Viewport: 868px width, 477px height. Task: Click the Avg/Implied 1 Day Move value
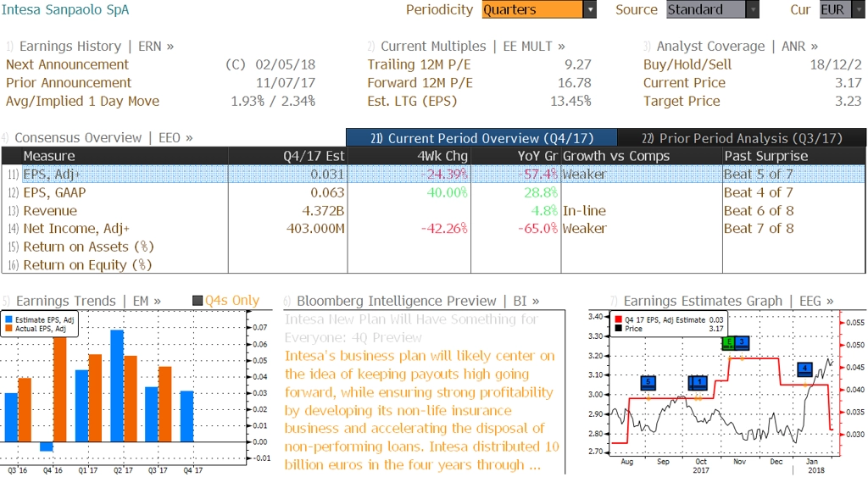[273, 101]
